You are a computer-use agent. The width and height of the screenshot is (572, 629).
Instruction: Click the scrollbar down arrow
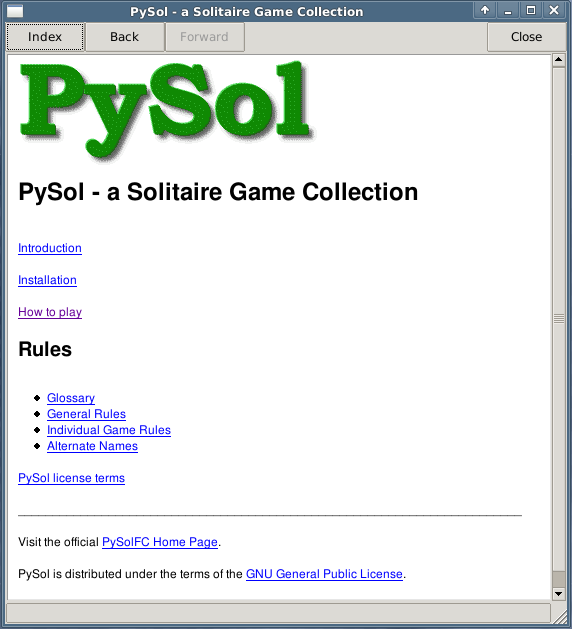pyautogui.click(x=558, y=594)
